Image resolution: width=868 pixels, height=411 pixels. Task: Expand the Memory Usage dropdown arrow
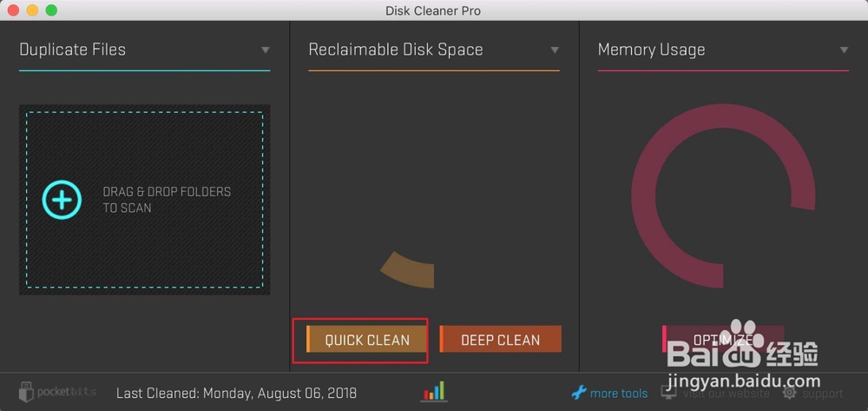[x=844, y=50]
